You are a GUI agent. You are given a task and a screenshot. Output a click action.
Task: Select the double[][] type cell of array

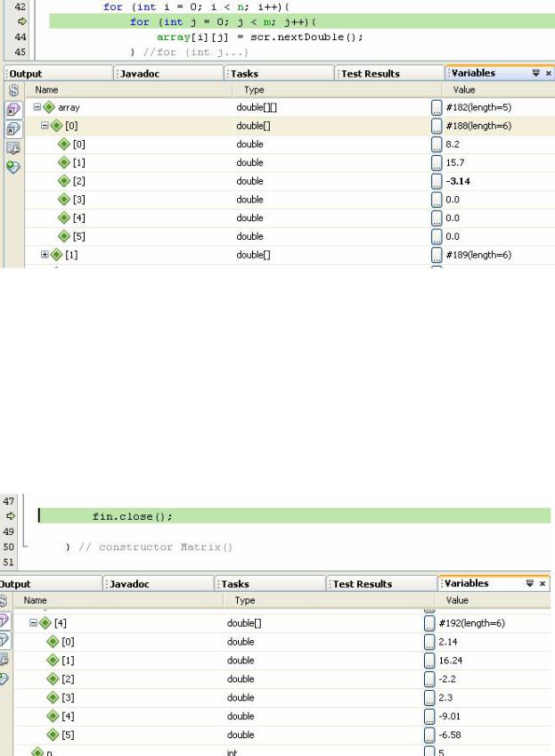click(257, 108)
